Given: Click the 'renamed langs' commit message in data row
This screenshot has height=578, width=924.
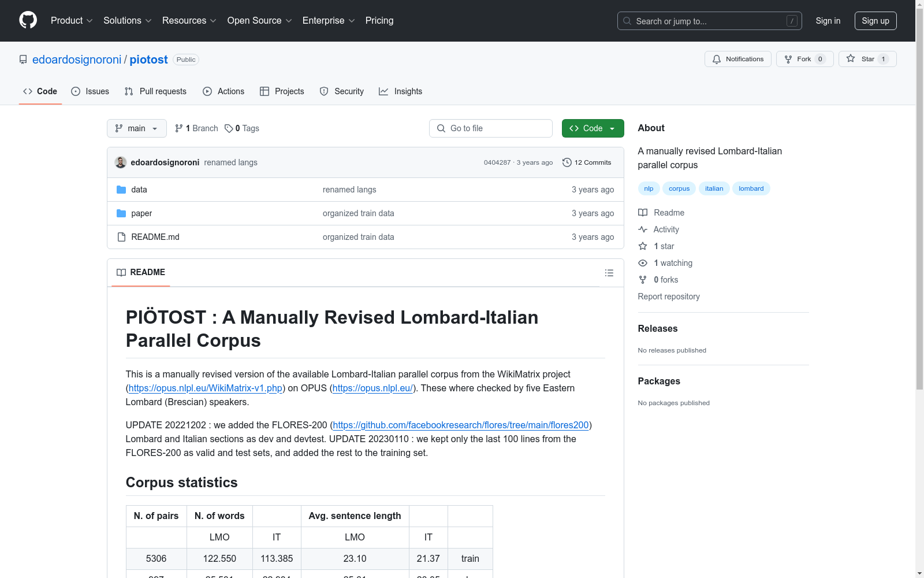Looking at the screenshot, I should pos(349,190).
